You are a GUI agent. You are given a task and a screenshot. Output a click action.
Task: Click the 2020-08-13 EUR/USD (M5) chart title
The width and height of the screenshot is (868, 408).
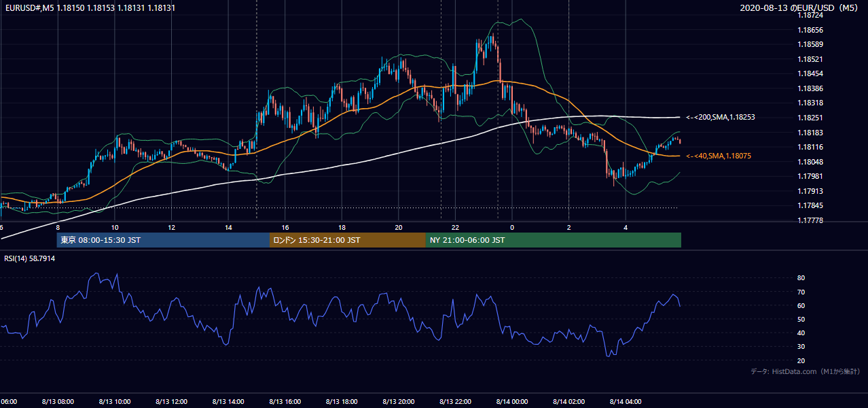tap(800, 8)
